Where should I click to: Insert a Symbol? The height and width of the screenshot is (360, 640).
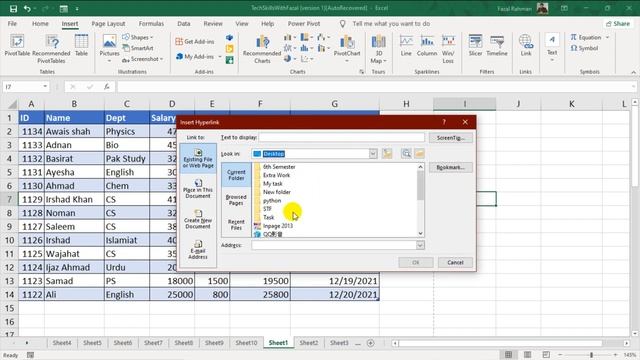click(x=584, y=48)
